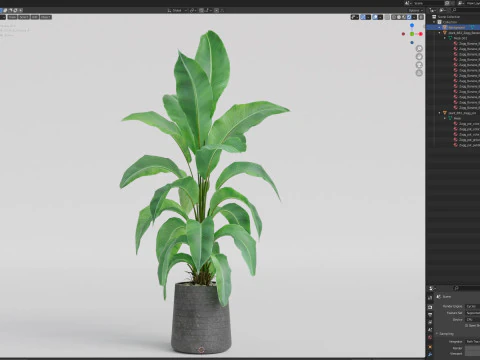The height and width of the screenshot is (360, 480).
Task: Open the gizmo settings dropdown arrow
Action: (368, 17)
